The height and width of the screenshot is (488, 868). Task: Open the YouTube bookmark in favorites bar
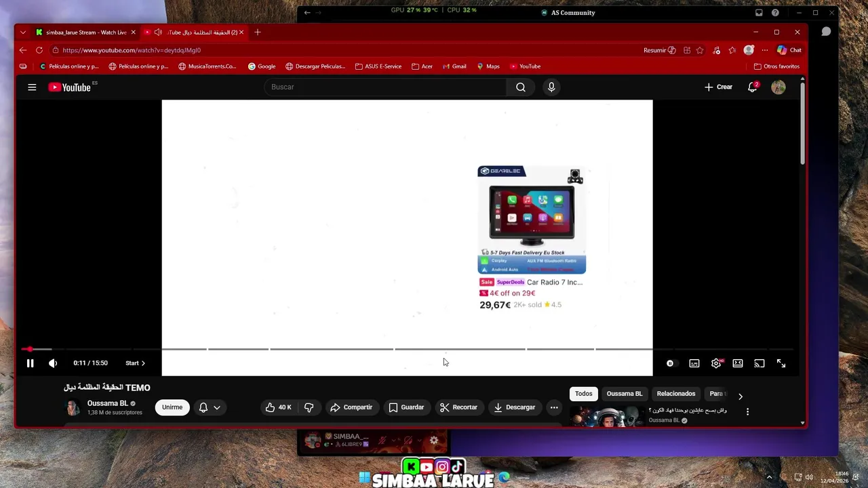(x=526, y=66)
